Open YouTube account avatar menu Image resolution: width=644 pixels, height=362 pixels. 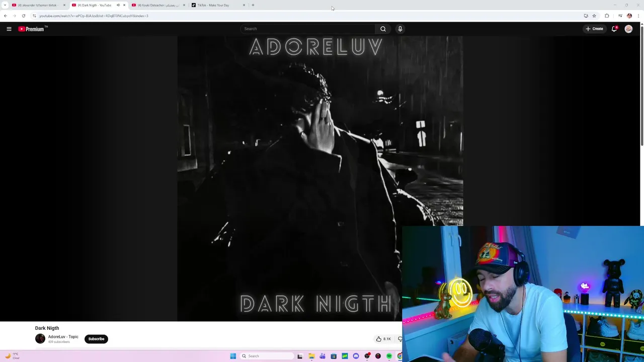(x=628, y=29)
